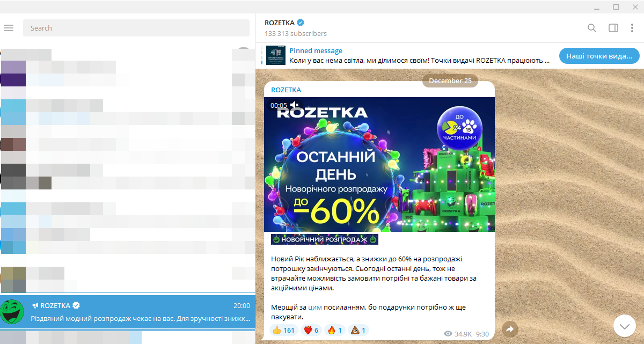
Task: Maximize the Telegram window
Action: 616,6
